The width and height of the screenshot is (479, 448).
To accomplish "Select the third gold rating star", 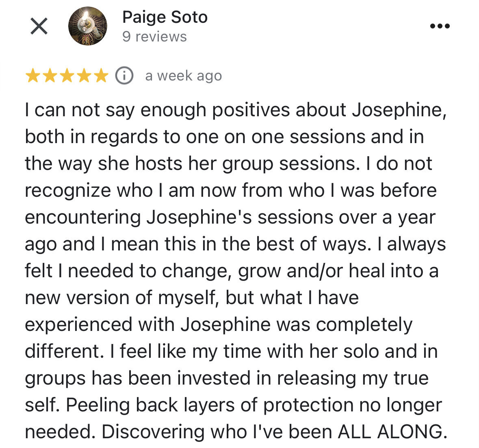I will coord(67,76).
